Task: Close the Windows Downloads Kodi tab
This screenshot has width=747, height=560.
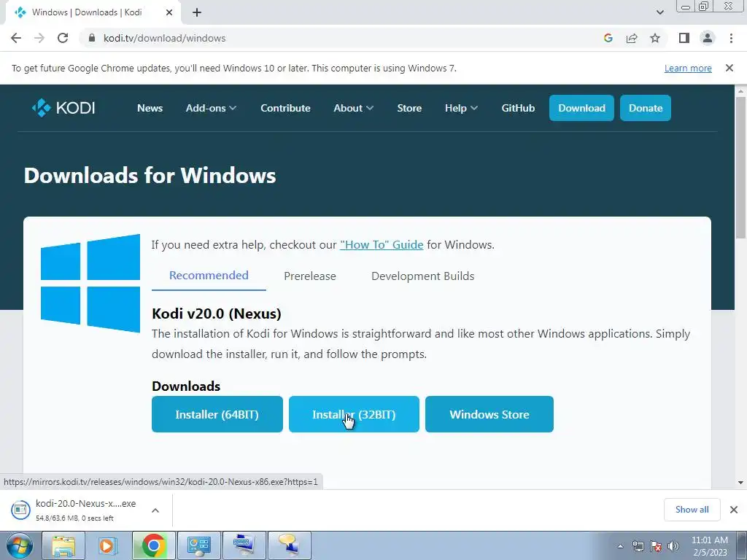Action: click(169, 12)
